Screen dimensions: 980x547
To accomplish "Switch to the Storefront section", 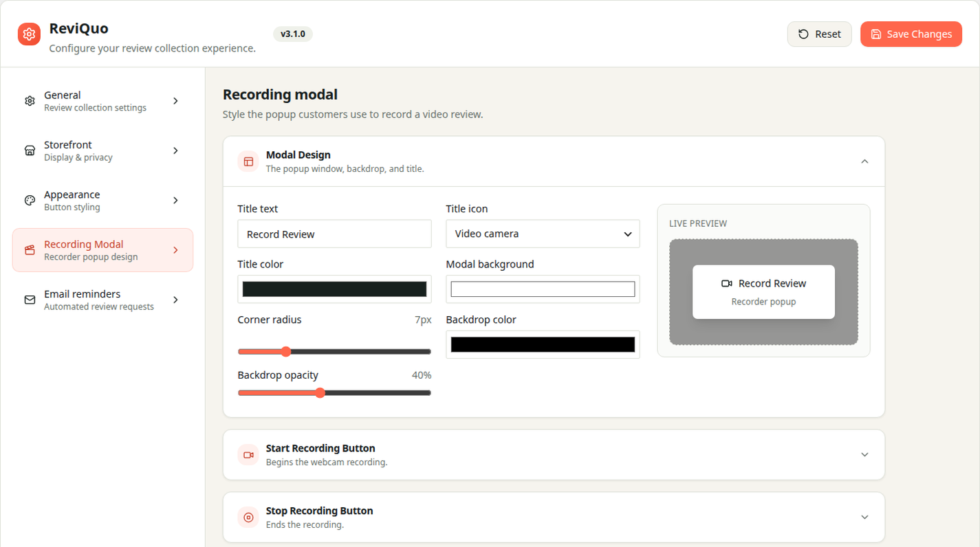I will pyautogui.click(x=102, y=150).
